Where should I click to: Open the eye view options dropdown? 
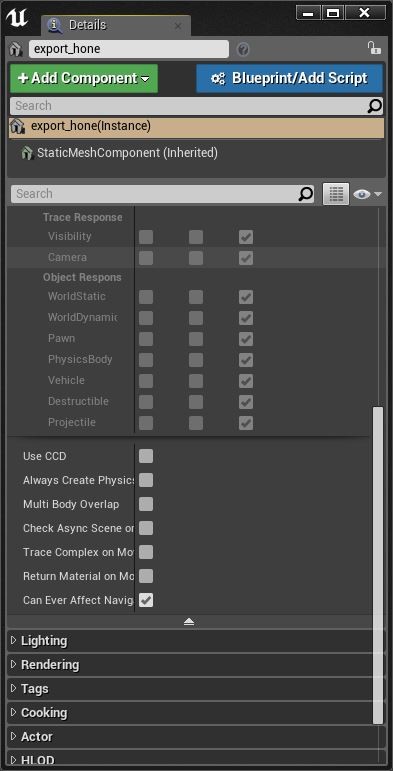(367, 194)
